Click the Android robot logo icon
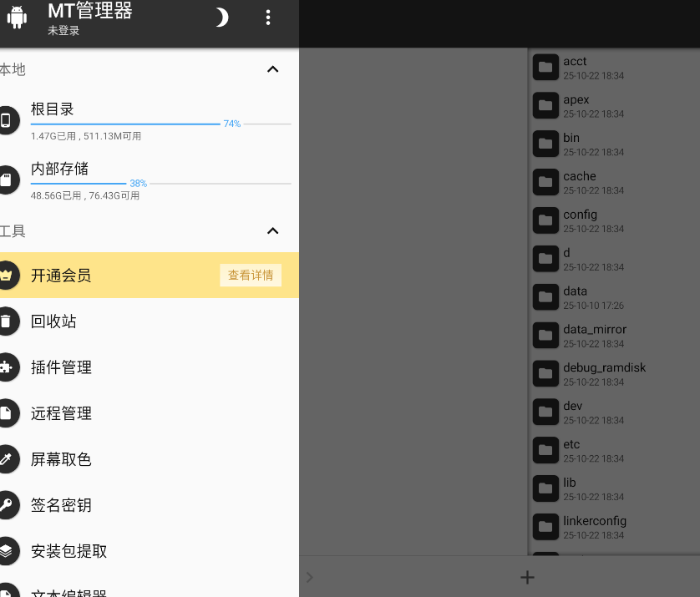The width and height of the screenshot is (700, 597). coord(17,18)
